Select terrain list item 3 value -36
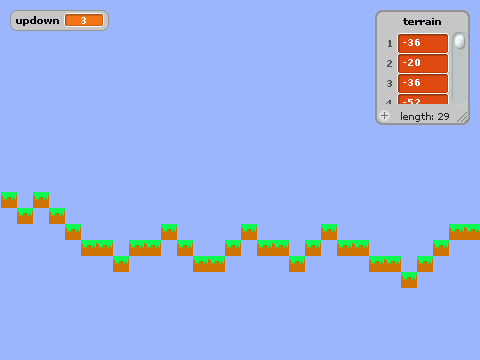 tap(423, 83)
